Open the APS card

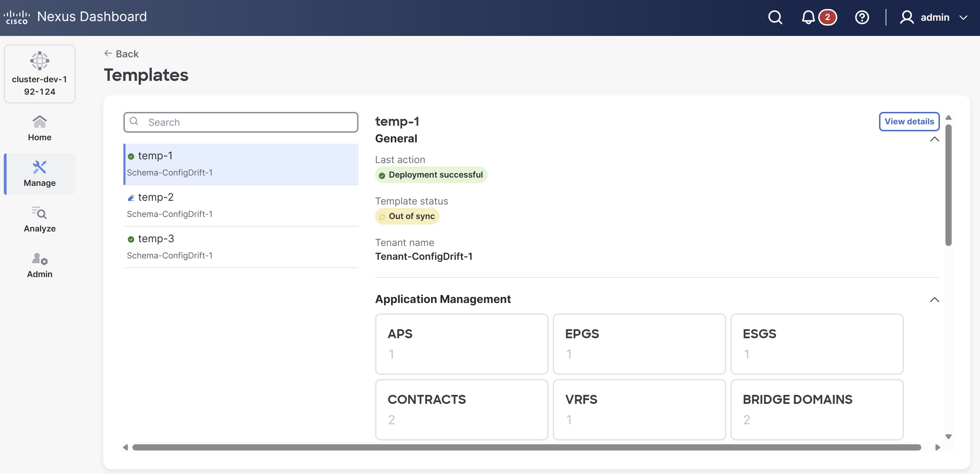pos(461,344)
